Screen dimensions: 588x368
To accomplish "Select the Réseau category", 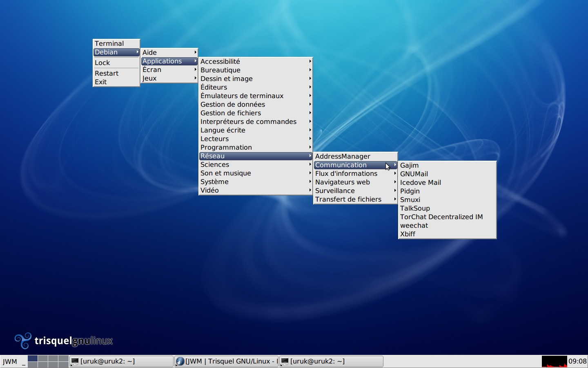I will pos(256,156).
